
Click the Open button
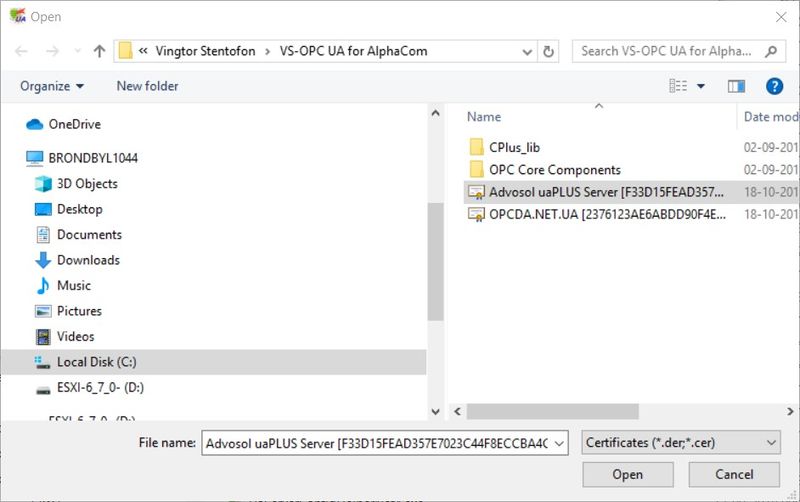(627, 474)
